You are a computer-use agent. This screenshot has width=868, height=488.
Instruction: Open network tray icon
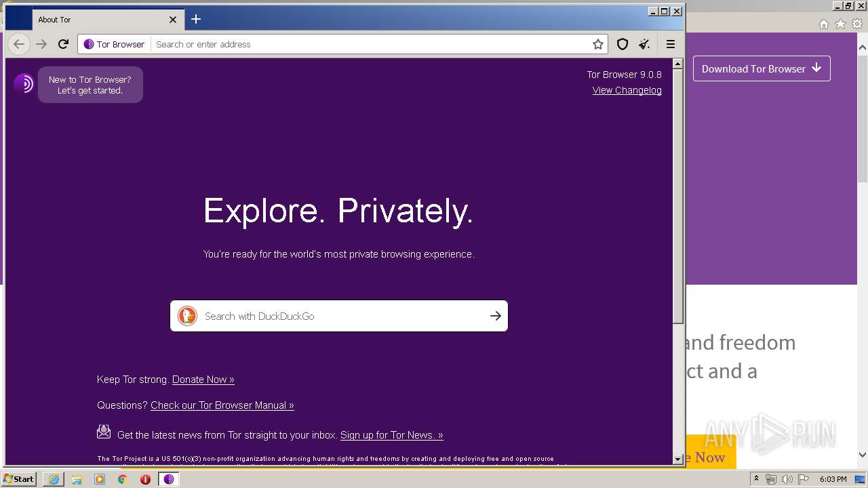771,479
